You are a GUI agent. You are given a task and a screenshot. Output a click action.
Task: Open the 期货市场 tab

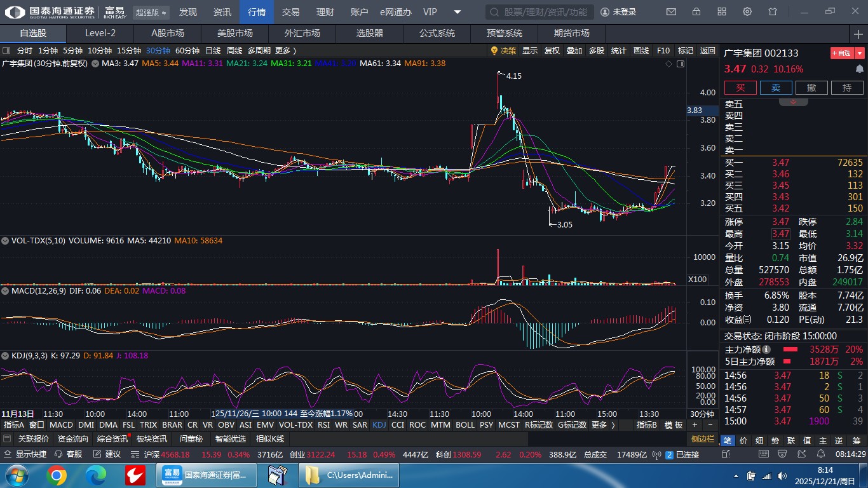(x=571, y=33)
